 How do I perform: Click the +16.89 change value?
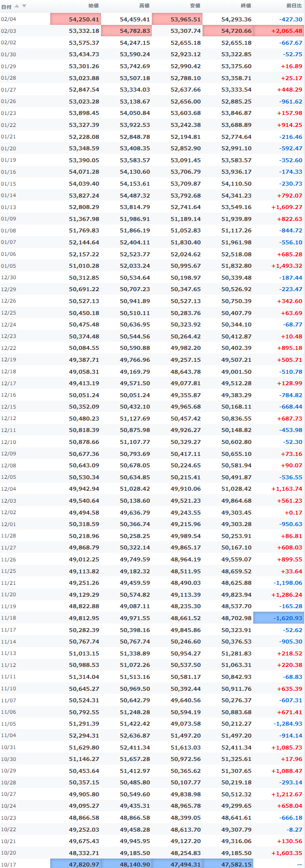point(292,66)
